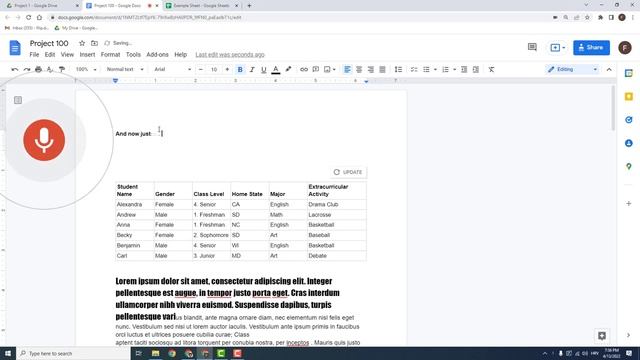Center align the text
Screen dimensions: 640x360
[x=359, y=69]
